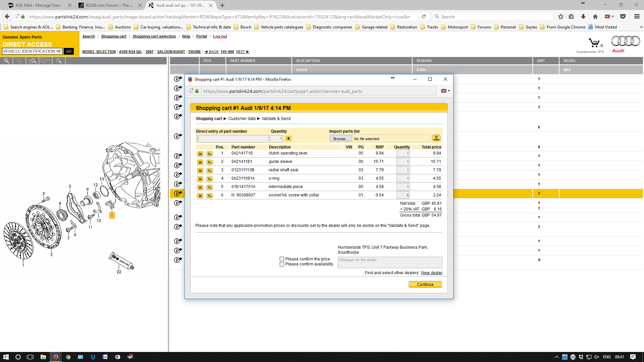Viewport: 644px width, 362px height.
Task: Click position 8 marker on clutch diagram
Action: click(112, 215)
